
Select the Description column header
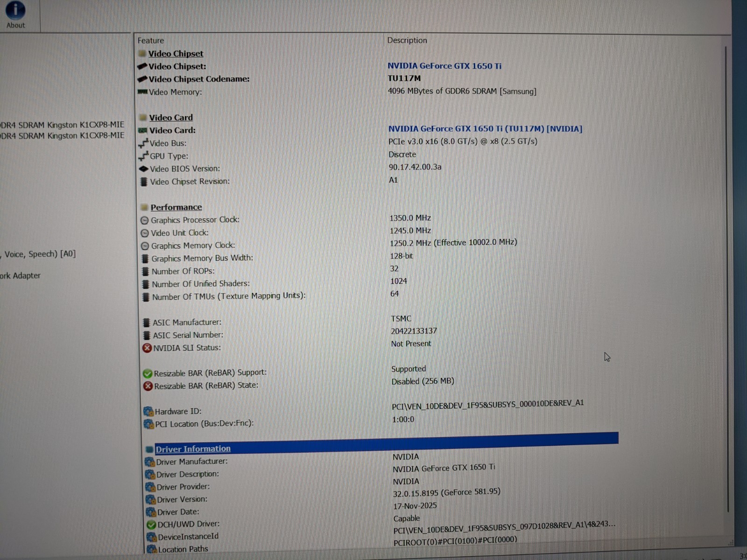pyautogui.click(x=407, y=41)
